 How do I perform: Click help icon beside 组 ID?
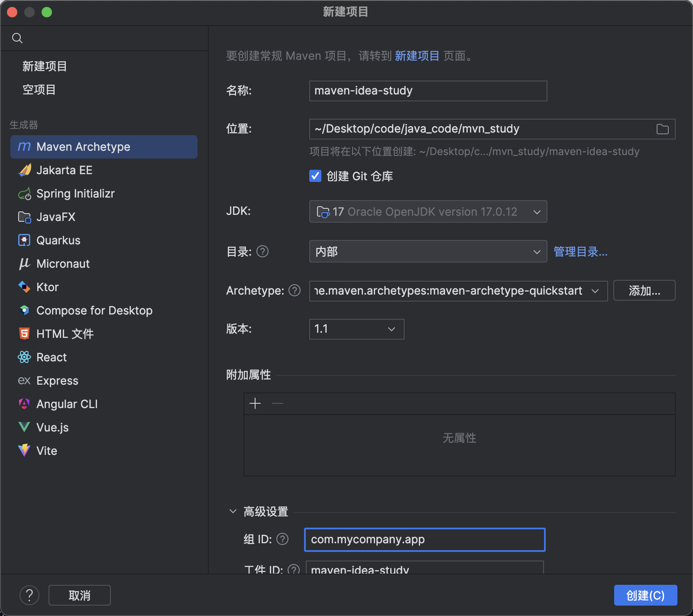pos(282,539)
